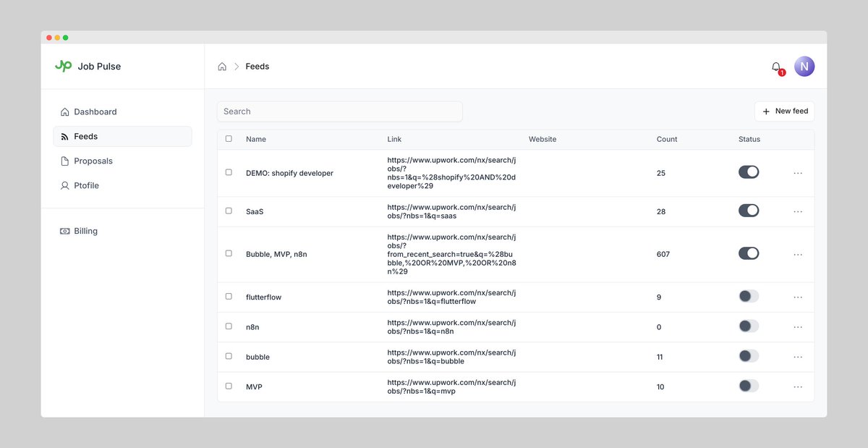Select the Bubble, MVP, n8n row checkbox

point(229,253)
